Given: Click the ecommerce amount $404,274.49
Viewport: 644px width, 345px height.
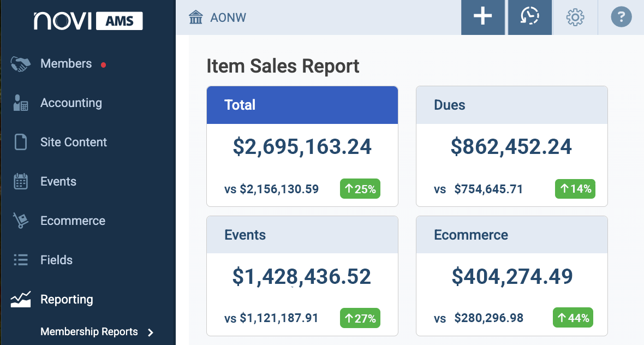Looking at the screenshot, I should coord(512,276).
